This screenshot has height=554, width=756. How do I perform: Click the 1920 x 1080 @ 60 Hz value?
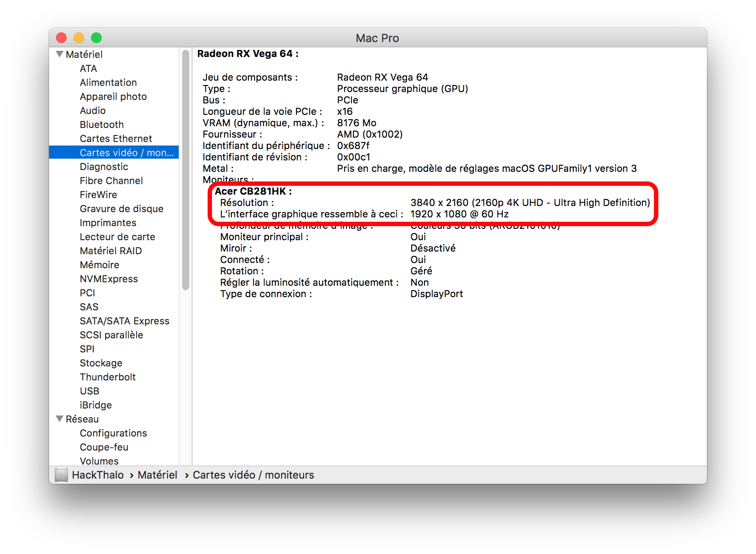(x=459, y=214)
